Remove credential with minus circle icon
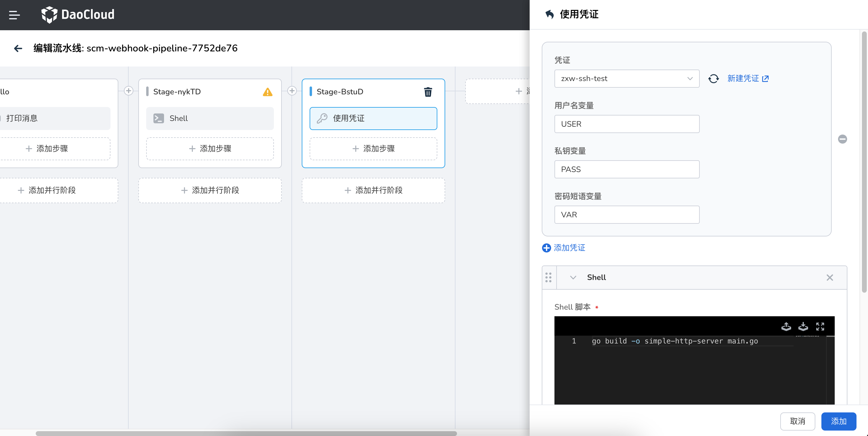 pos(842,139)
